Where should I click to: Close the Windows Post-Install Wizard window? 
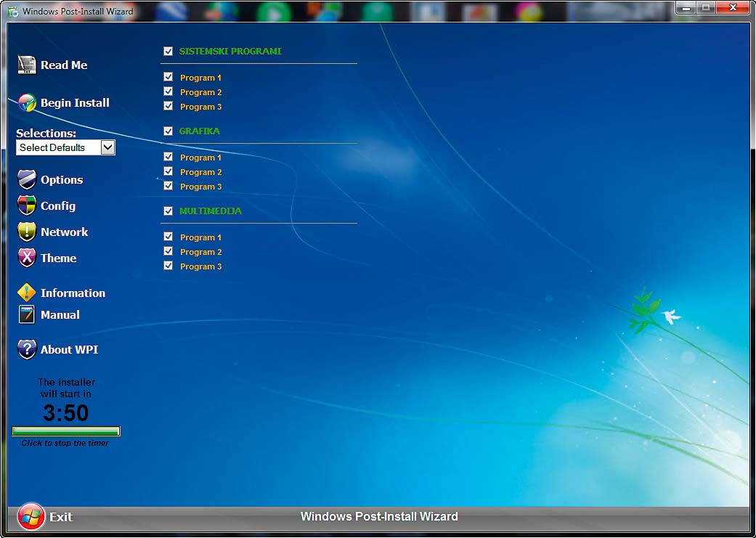pyautogui.click(x=733, y=8)
